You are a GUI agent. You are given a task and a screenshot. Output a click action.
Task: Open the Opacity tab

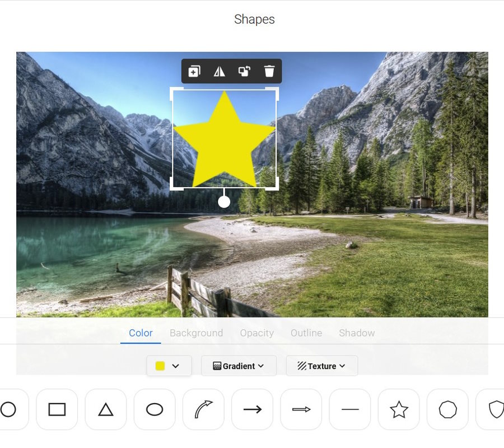(x=256, y=333)
